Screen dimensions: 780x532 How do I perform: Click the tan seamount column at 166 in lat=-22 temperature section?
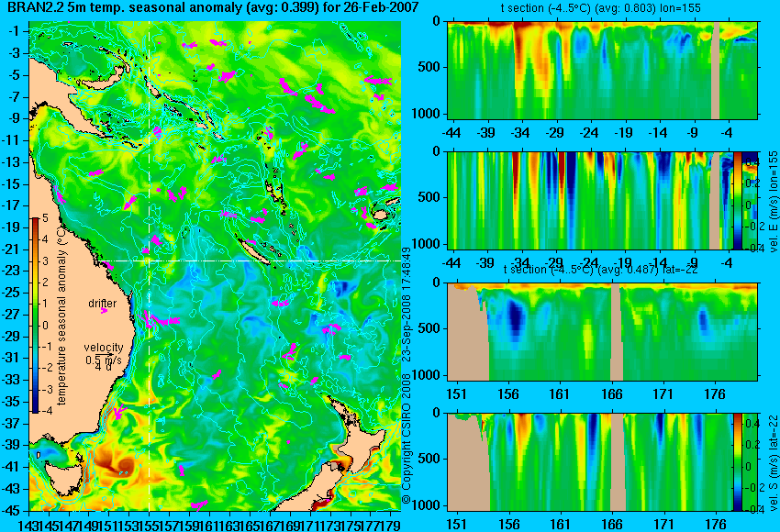click(x=617, y=332)
